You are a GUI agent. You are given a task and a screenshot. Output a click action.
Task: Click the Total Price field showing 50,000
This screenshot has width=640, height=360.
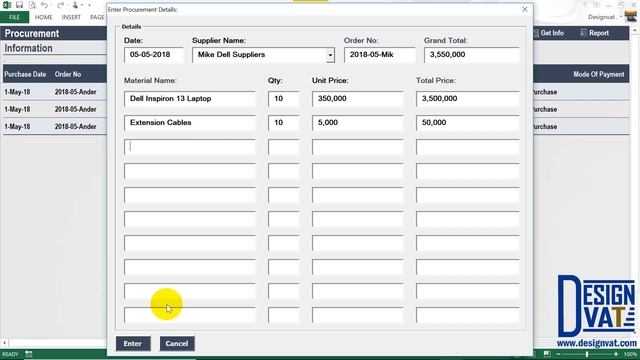click(468, 123)
